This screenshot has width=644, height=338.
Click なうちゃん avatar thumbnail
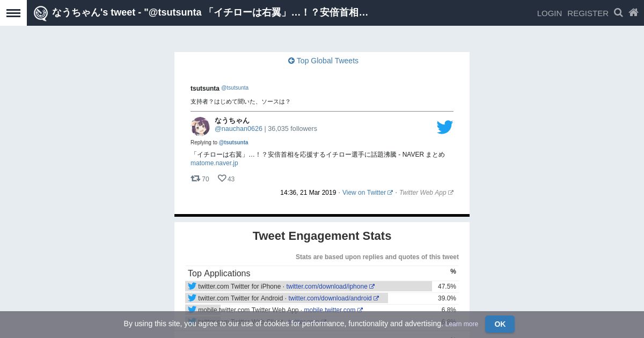[200, 127]
